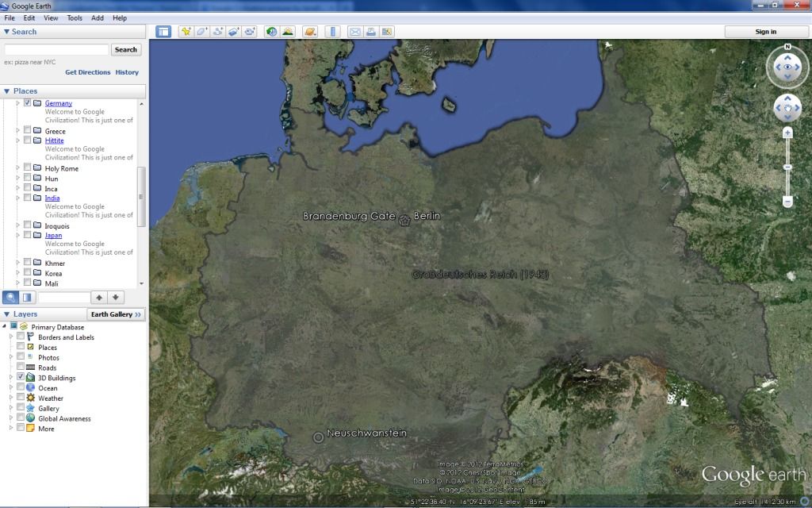Enable the Ocean layer checkbox
Image resolution: width=812 pixels, height=508 pixels.
coord(21,387)
